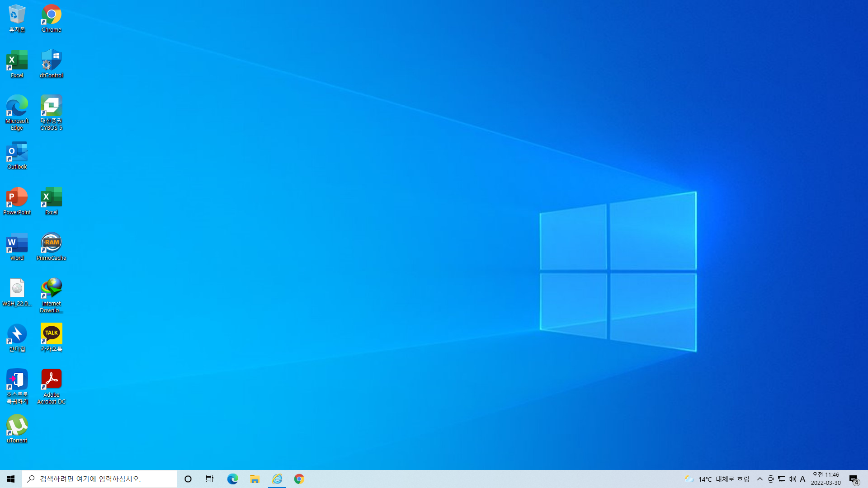Screen dimensions: 868x488
Task: Toggle the IME input mode indicator A
Action: point(803,479)
